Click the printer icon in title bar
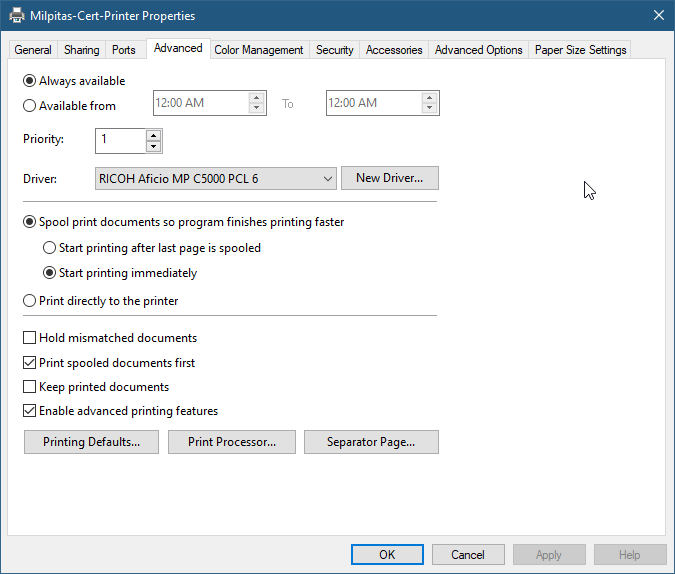The image size is (675, 574). (15, 16)
